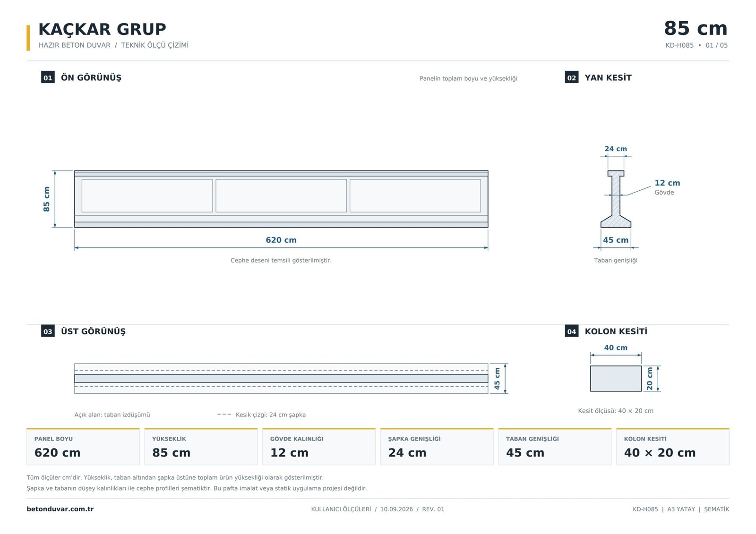Click the 620 cm dimension label
The width and height of the screenshot is (756, 534).
tap(281, 240)
